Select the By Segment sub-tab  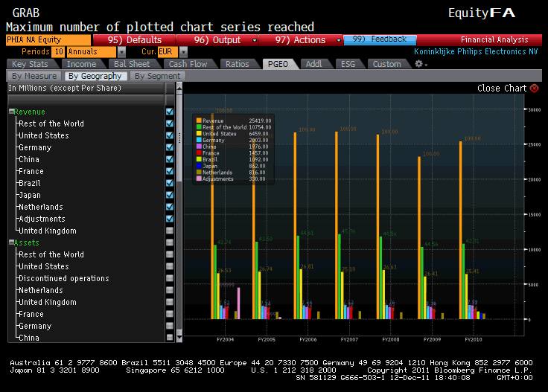pyautogui.click(x=157, y=76)
